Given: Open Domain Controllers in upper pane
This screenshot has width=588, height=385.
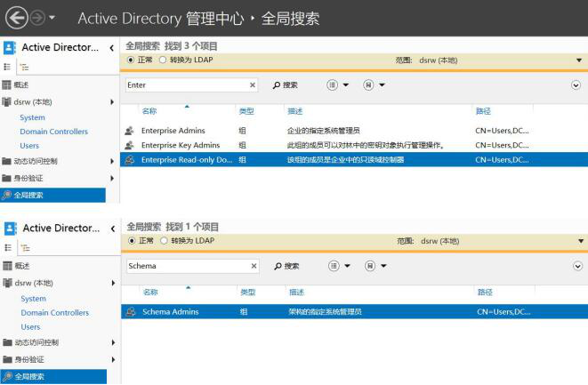Looking at the screenshot, I should [53, 132].
